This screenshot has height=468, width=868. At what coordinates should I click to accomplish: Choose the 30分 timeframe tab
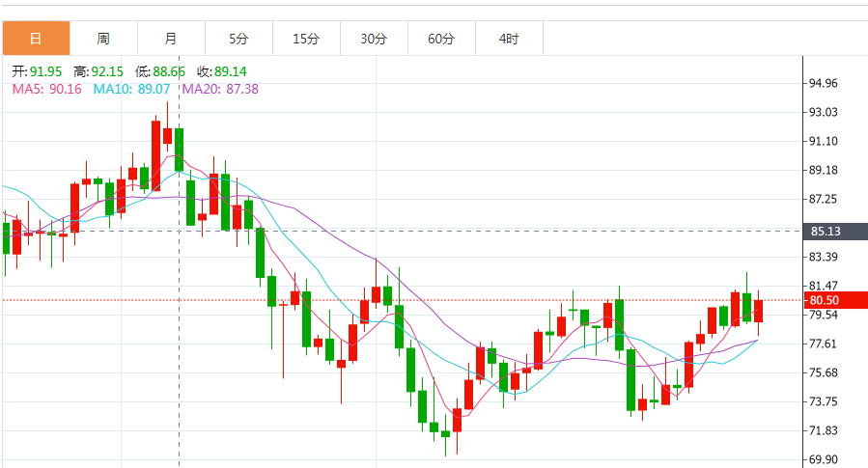[x=374, y=39]
